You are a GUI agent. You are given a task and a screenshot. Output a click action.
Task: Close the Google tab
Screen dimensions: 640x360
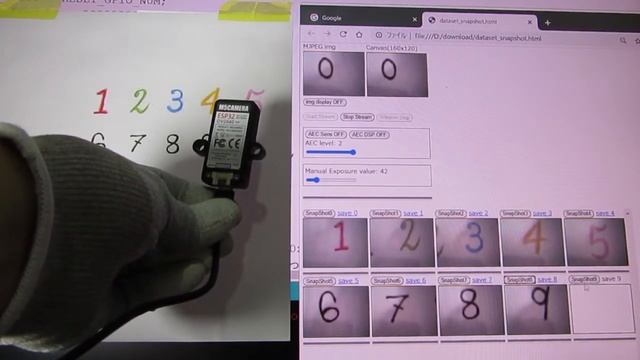pyautogui.click(x=414, y=19)
